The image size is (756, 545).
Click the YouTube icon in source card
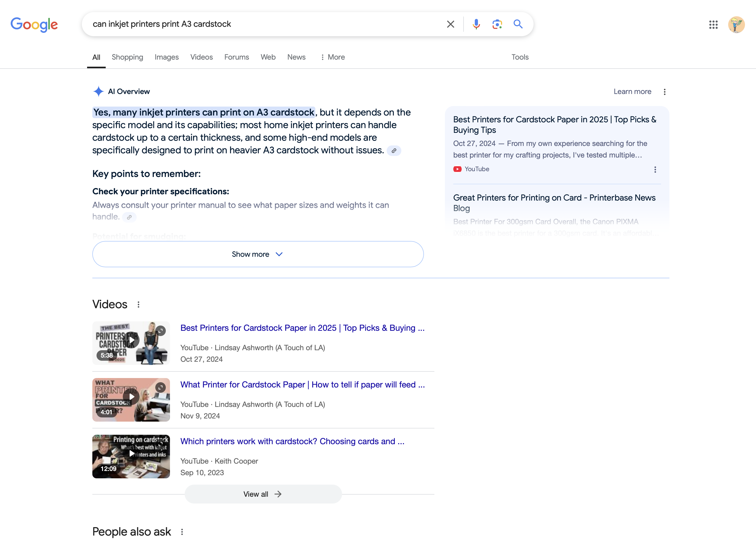tap(457, 169)
